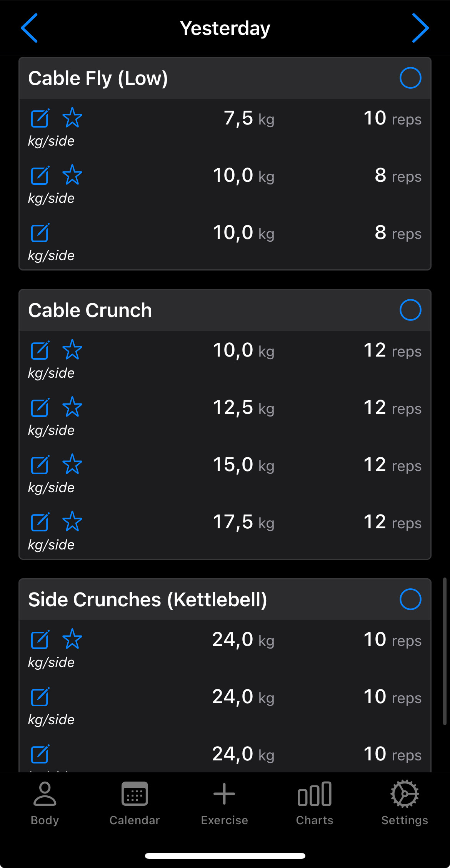The image size is (450, 868).
Task: Tap the Yesterday date title
Action: [x=225, y=28]
